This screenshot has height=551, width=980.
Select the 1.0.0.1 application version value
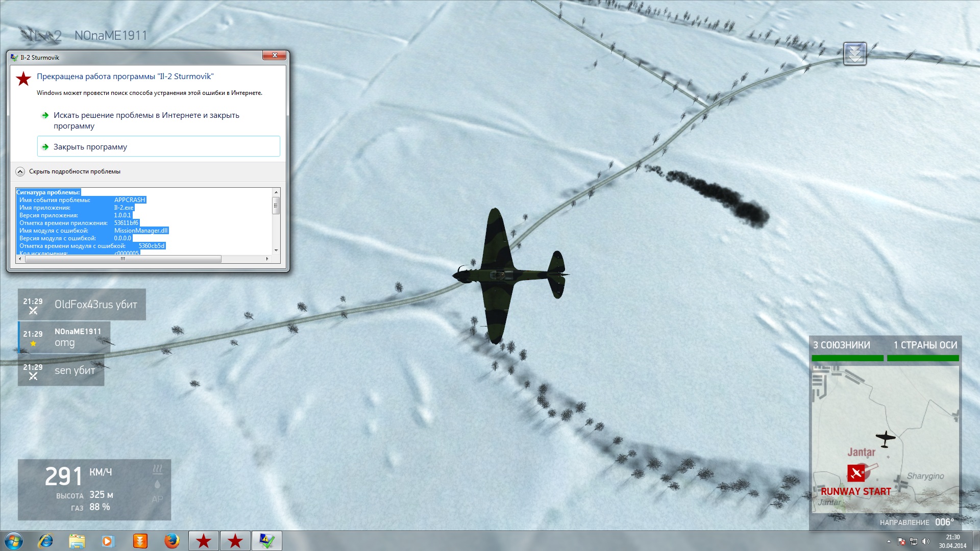point(122,215)
